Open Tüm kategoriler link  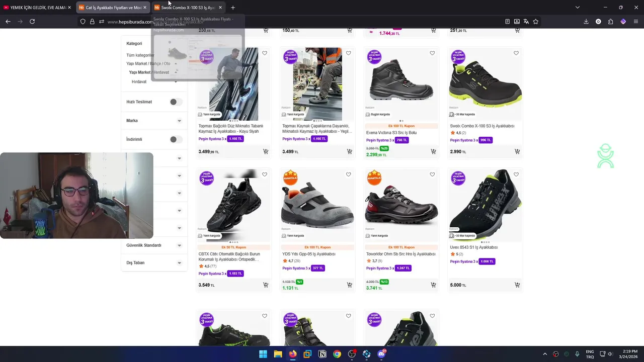(x=140, y=55)
